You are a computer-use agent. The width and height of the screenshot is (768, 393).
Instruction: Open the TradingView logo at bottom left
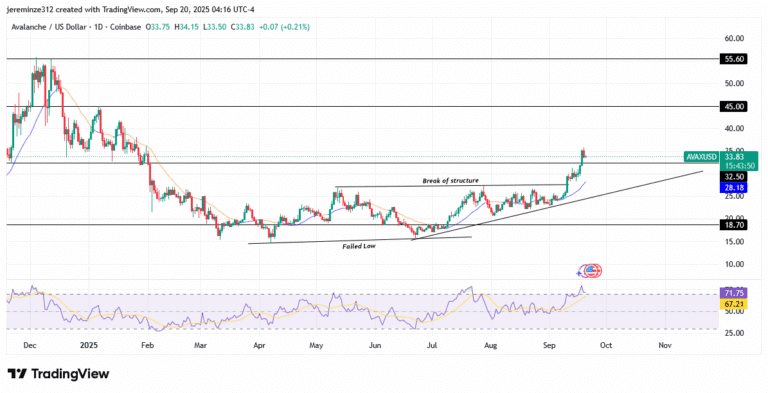58,374
